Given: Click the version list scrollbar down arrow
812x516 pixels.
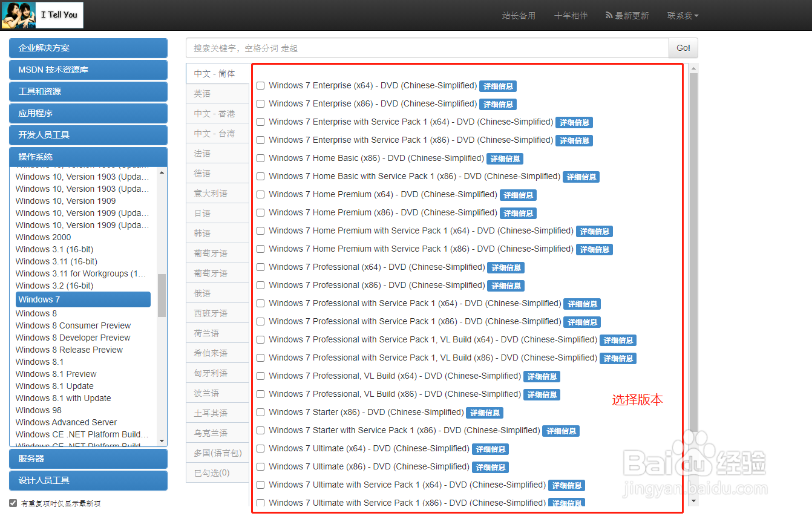Looking at the screenshot, I should click(x=693, y=501).
